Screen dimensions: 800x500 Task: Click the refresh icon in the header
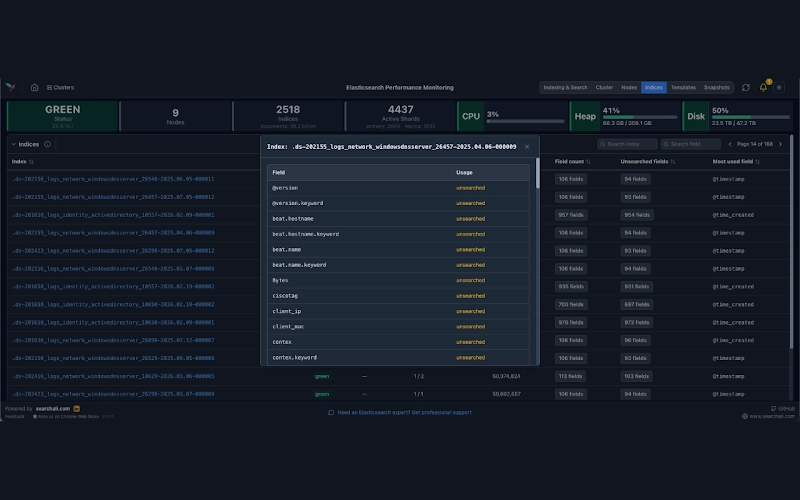745,88
